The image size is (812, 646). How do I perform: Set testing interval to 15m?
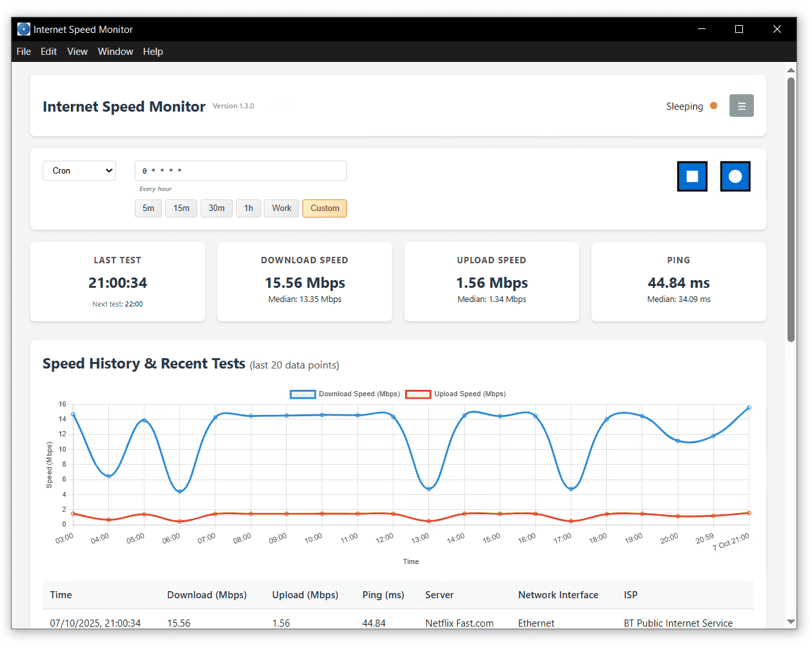click(x=181, y=208)
